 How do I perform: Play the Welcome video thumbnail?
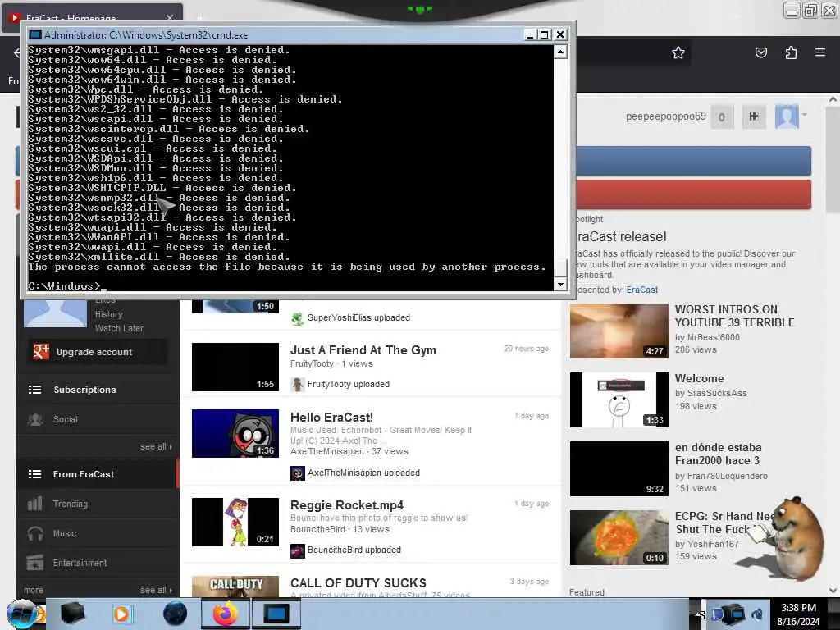coord(619,399)
